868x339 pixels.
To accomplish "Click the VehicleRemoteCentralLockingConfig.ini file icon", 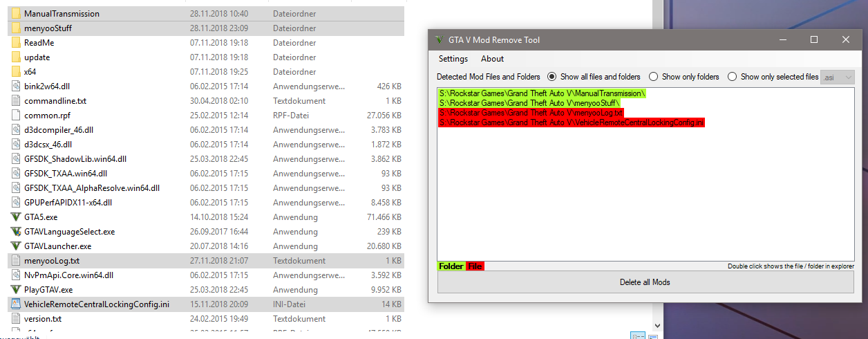I will click(16, 304).
